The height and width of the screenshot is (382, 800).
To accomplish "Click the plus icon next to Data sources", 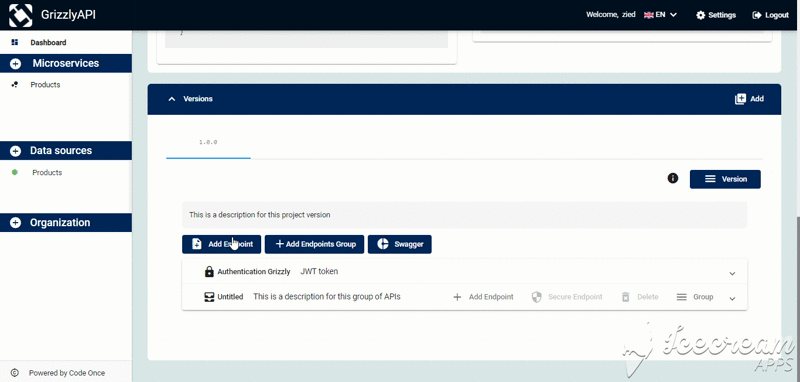I will click(15, 151).
